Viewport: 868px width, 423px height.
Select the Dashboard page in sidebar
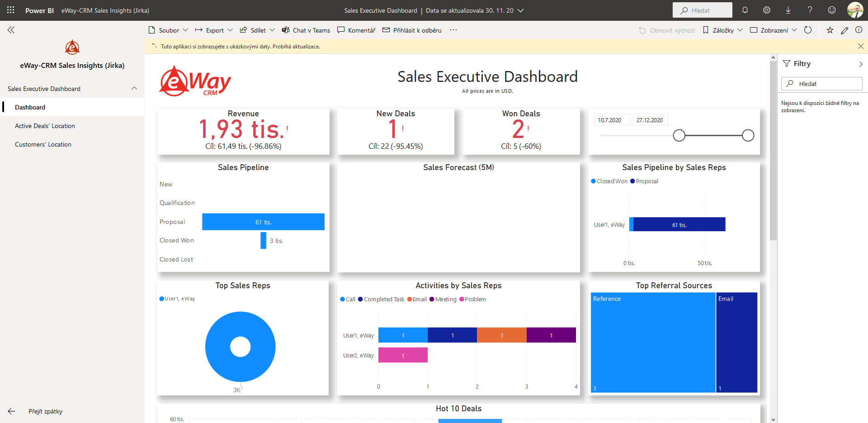point(72,107)
